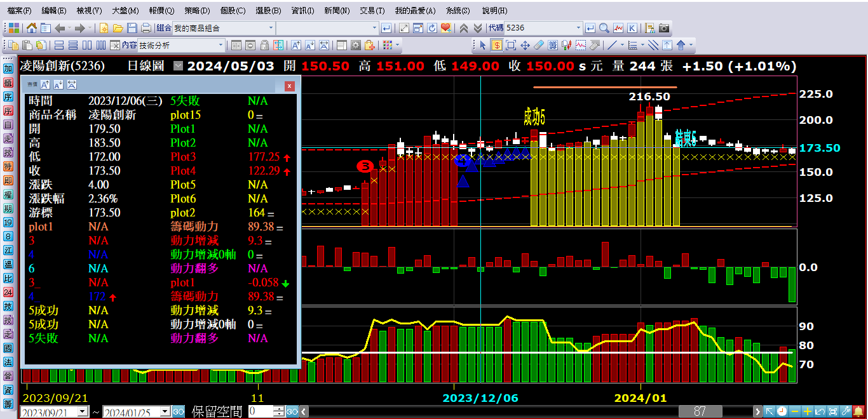Toggle the dollar-sign price info tool
868x419 pixels.
[x=496, y=45]
